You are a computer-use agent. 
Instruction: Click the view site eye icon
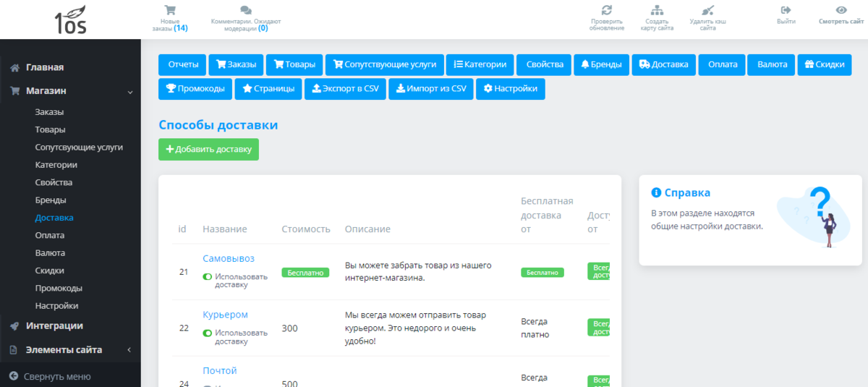click(x=841, y=11)
